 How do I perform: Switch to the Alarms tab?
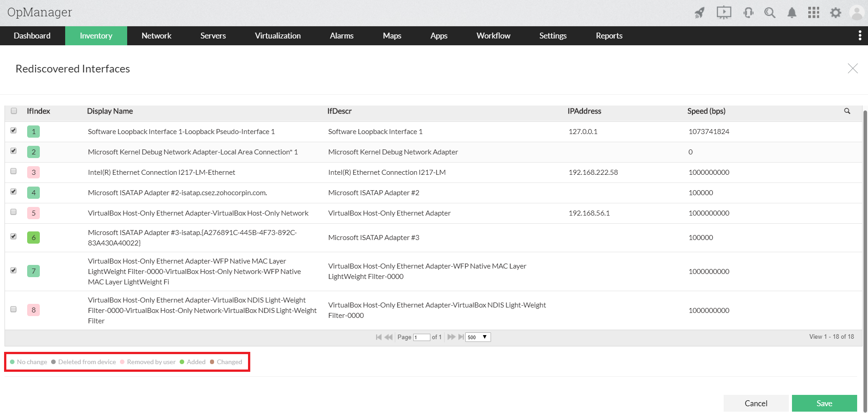click(x=342, y=36)
